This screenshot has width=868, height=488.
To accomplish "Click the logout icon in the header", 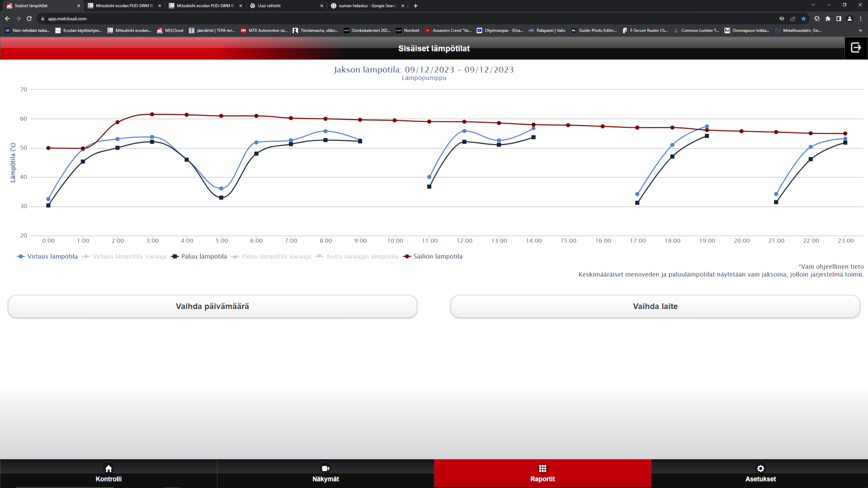I will (856, 48).
